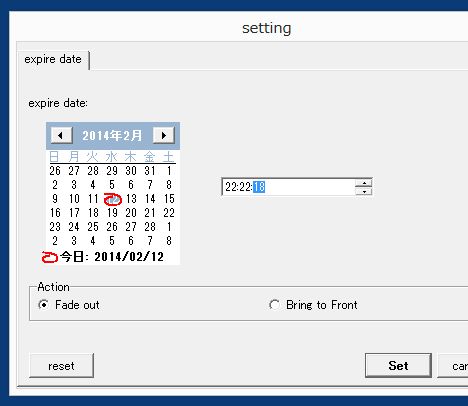Select date 20 in the calendar
Screen dimensions: 468x406
coord(131,213)
